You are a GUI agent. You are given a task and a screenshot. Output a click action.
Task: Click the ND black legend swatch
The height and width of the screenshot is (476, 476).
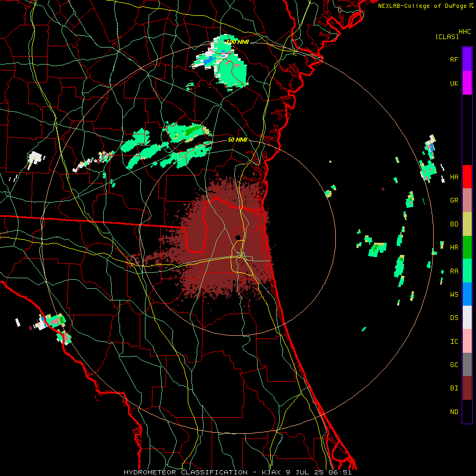click(467, 411)
